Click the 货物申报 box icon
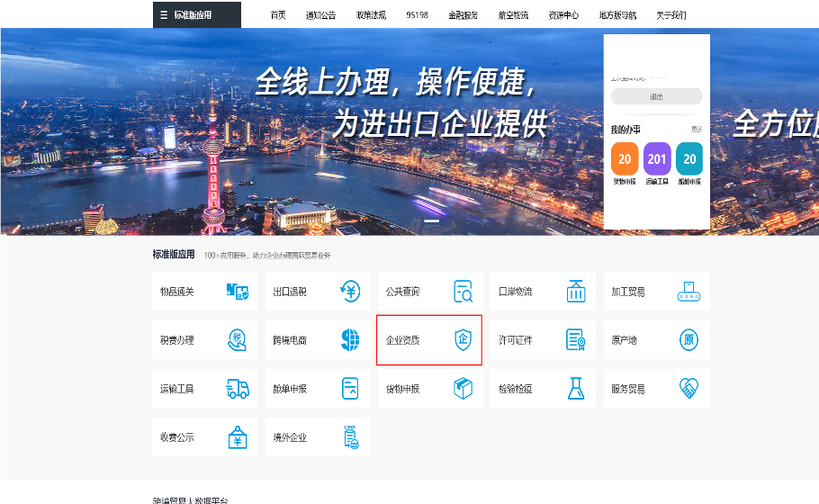This screenshot has height=504, width=819. tap(463, 389)
